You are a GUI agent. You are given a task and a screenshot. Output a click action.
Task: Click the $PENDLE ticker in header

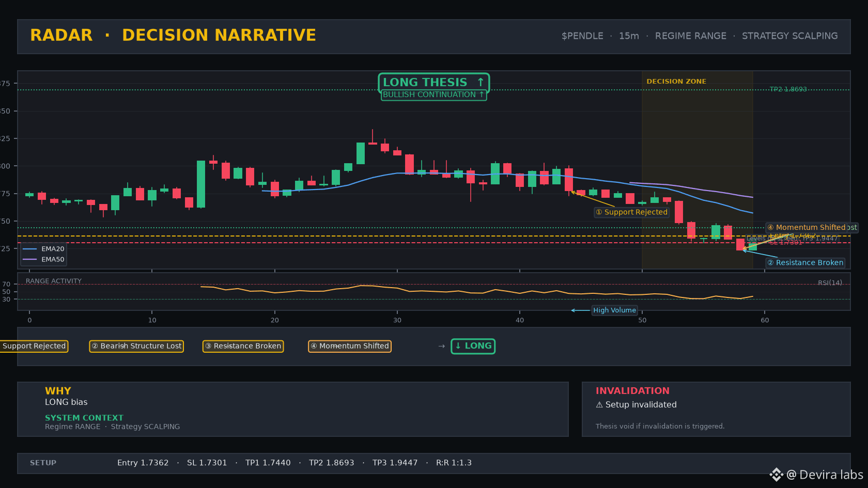click(582, 36)
